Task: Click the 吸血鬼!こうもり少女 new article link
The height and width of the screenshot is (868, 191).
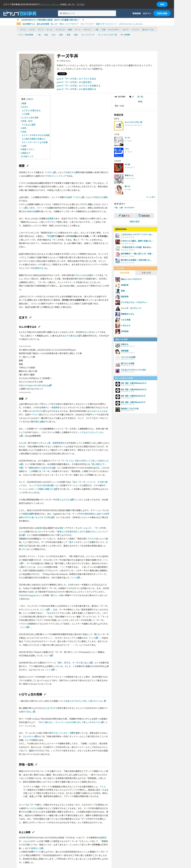Action: pyautogui.click(x=130, y=409)
